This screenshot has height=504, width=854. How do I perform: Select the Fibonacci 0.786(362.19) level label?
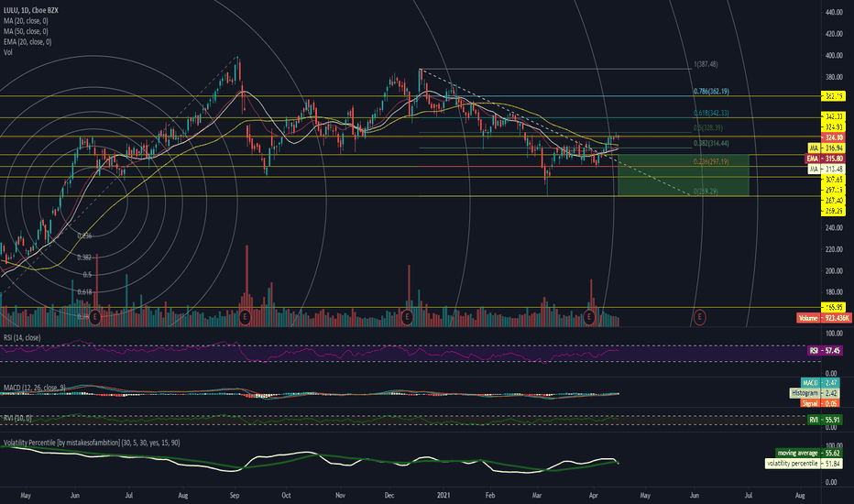point(711,92)
